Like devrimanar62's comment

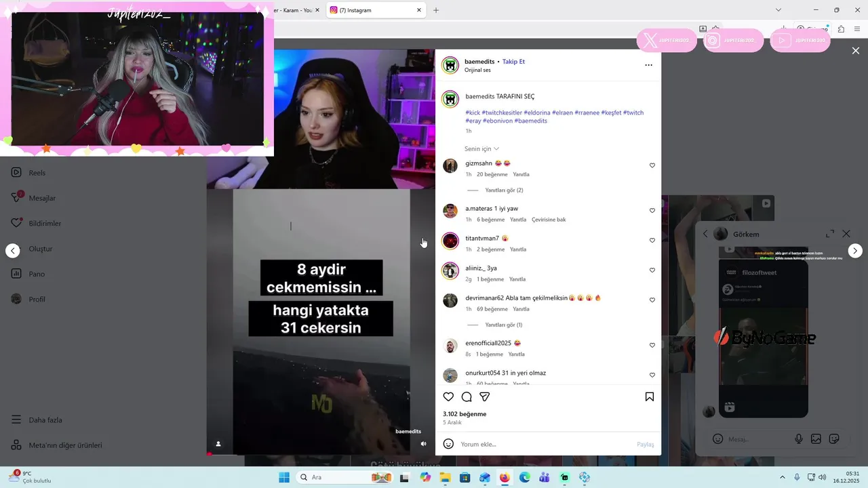tap(652, 300)
